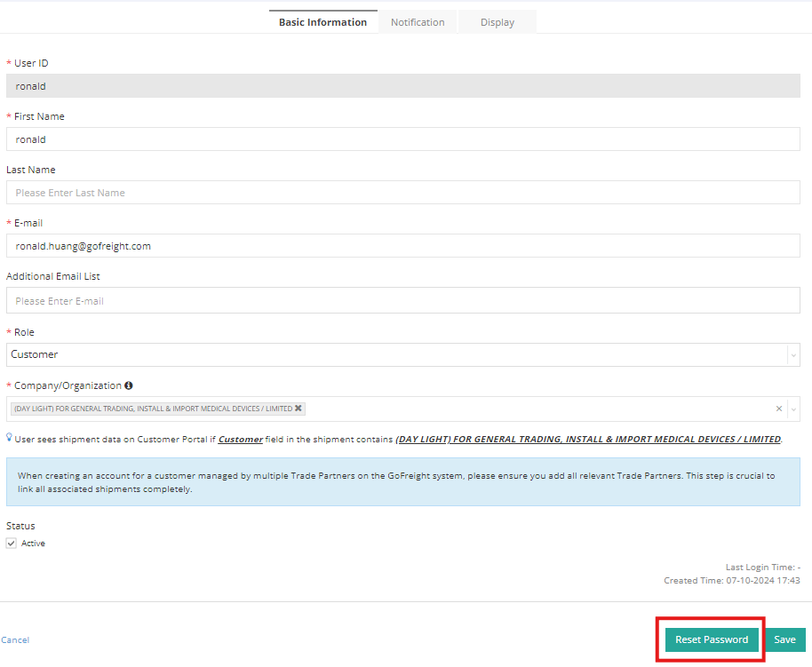Click the Save button
812x667 pixels.
[784, 639]
